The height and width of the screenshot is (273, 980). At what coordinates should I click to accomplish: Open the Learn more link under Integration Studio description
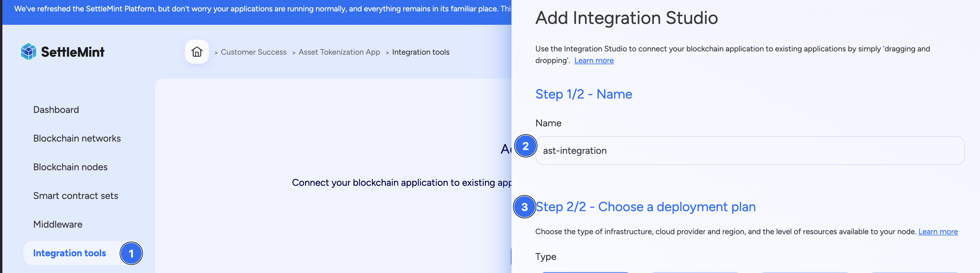point(594,60)
